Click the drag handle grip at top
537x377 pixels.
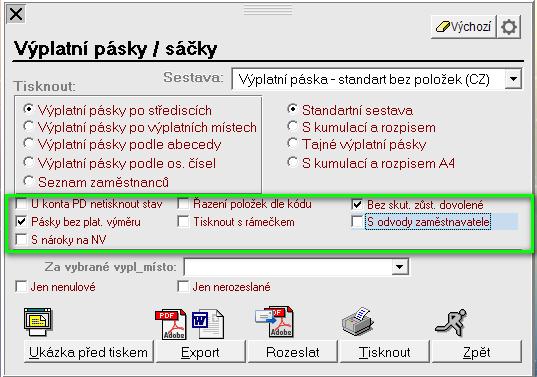pos(268,10)
